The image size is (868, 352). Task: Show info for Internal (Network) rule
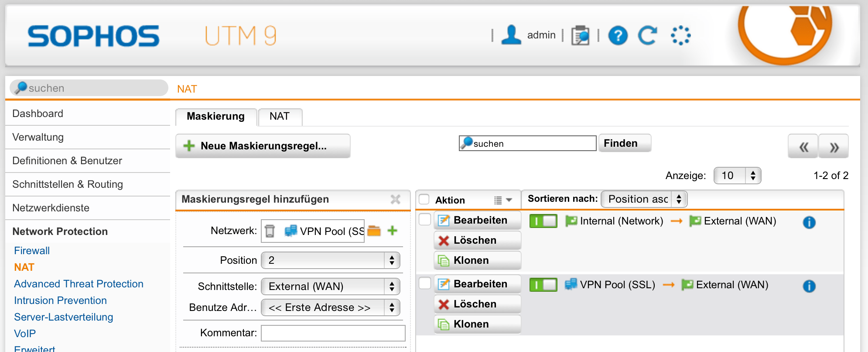pos(809,222)
